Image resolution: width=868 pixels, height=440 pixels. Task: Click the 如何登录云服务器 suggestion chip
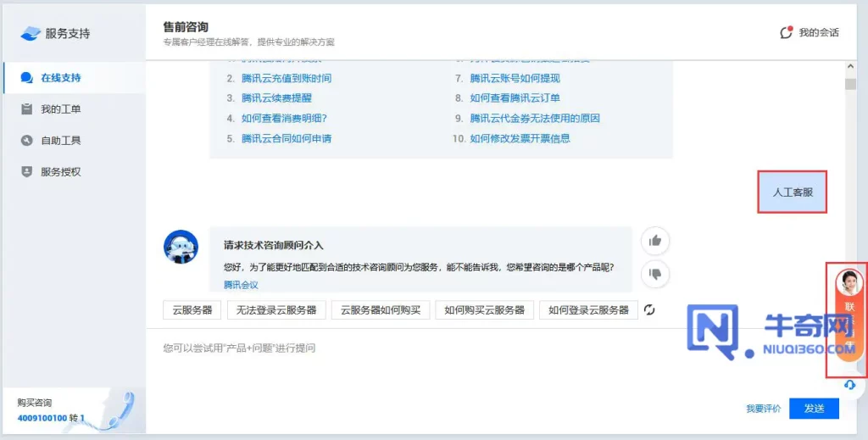[x=588, y=310]
